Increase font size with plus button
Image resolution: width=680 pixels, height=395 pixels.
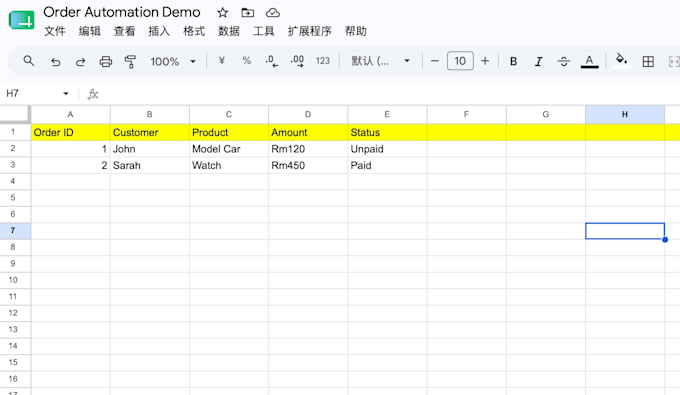coord(485,61)
